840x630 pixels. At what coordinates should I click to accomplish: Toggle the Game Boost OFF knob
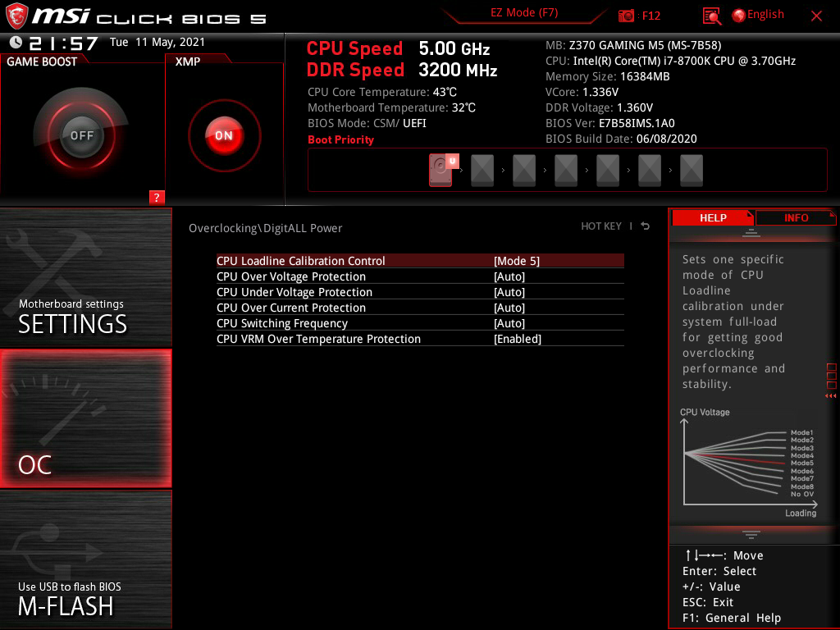(81, 135)
